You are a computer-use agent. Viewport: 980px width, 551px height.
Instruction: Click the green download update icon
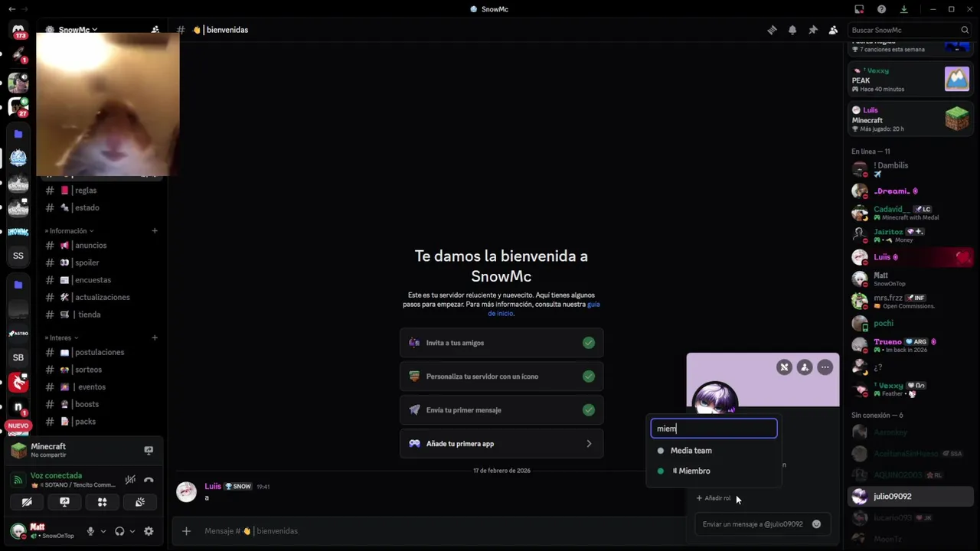pos(904,9)
